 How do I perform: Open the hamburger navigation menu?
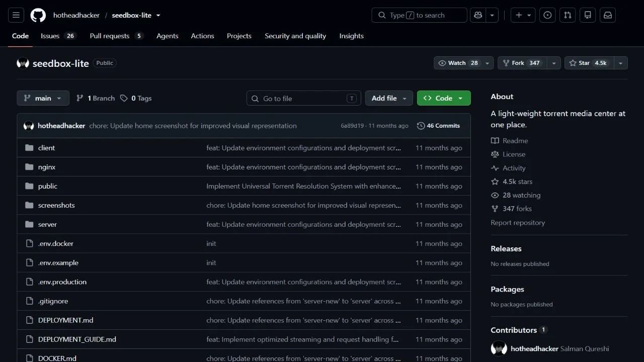pyautogui.click(x=16, y=15)
